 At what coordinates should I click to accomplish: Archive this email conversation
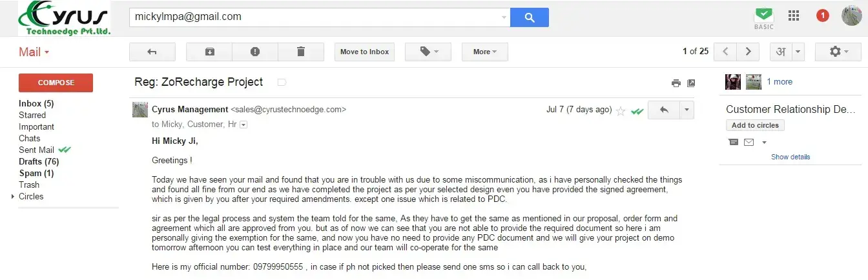(209, 52)
